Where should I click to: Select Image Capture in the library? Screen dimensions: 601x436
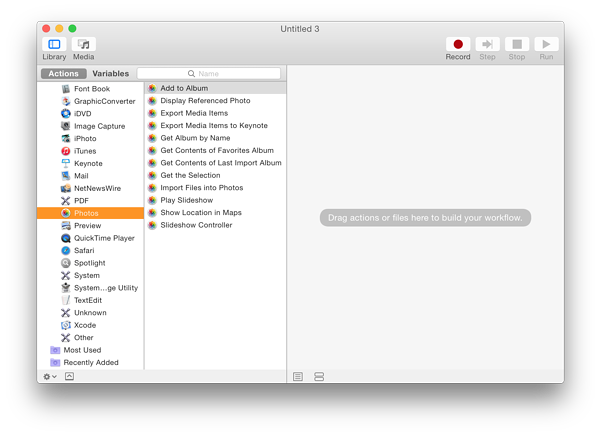[90, 126]
